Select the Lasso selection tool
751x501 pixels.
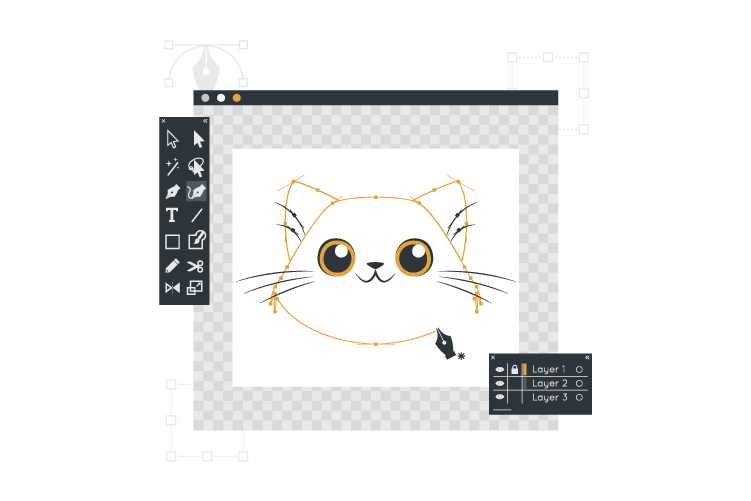coord(196,167)
